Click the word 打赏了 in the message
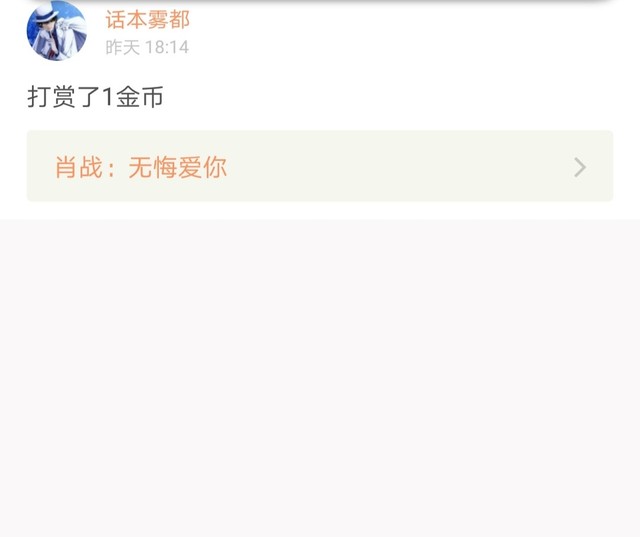640x537 pixels. tap(64, 97)
